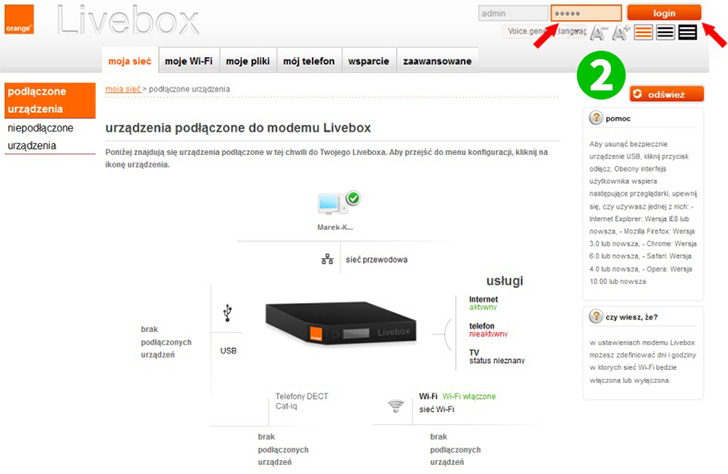Click the USB symbol icon

[x=227, y=312]
